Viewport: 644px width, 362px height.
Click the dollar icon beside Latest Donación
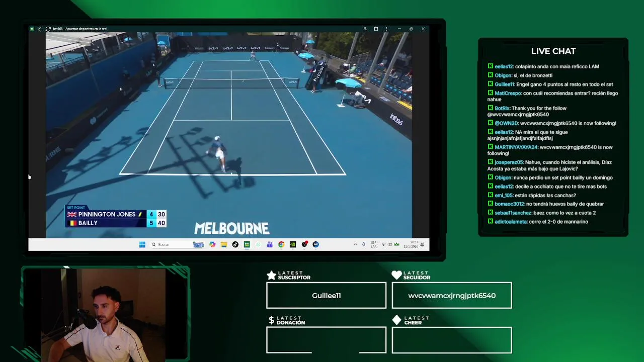click(x=271, y=320)
